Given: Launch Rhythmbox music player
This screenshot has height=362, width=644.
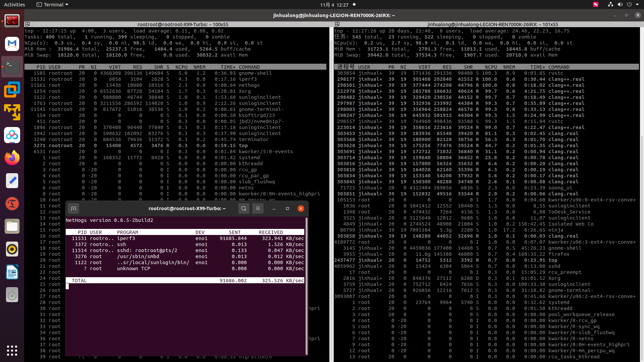Looking at the screenshot, I should pyautogui.click(x=12, y=249).
